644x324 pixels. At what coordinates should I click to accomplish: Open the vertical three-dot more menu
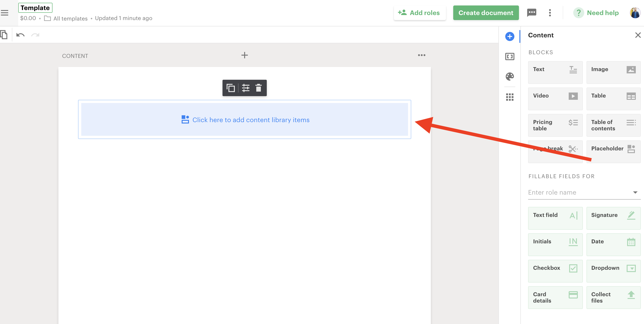[x=550, y=13]
